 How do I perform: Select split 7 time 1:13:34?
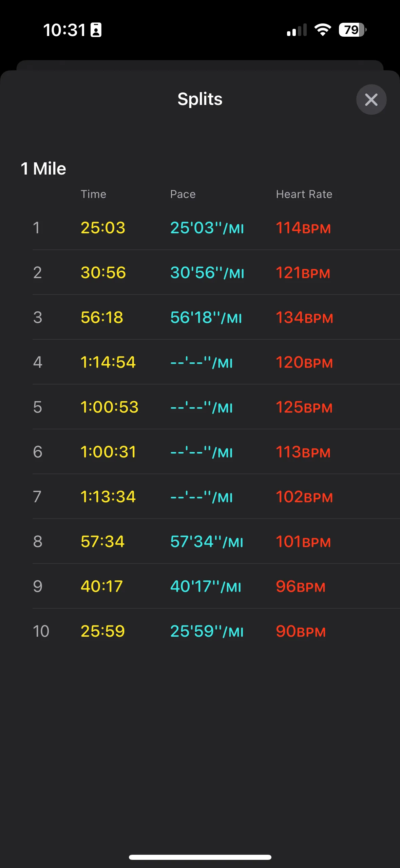108,497
